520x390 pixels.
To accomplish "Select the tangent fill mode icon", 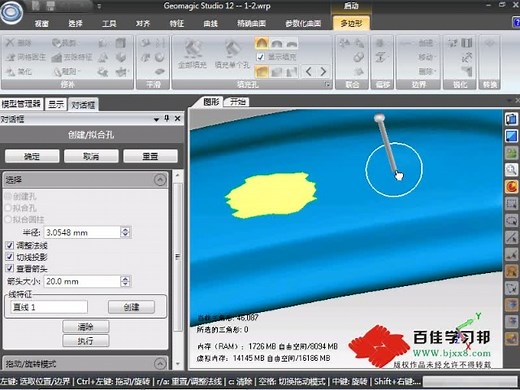I will click(277, 43).
